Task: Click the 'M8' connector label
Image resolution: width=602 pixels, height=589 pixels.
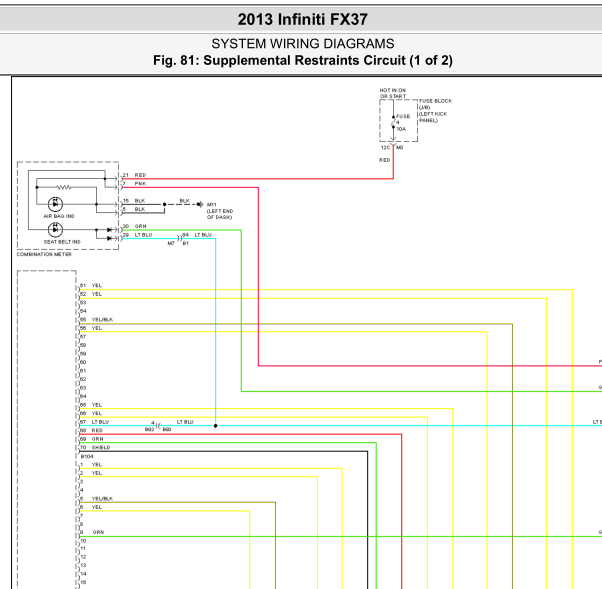Action: (400, 147)
